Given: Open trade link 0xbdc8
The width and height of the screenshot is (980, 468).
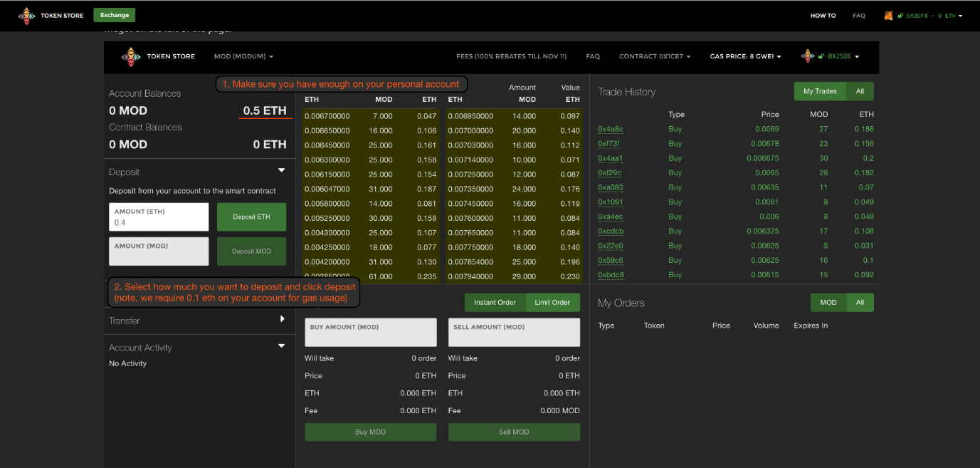Looking at the screenshot, I should [x=611, y=275].
